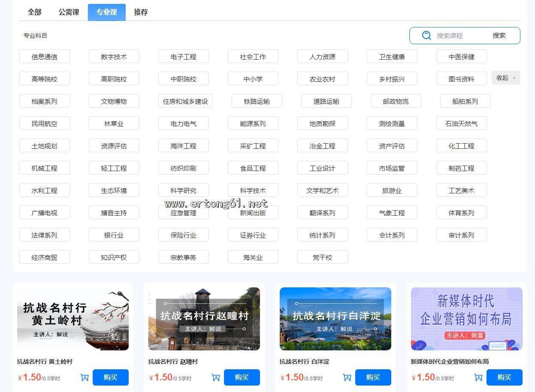This screenshot has width=535, height=392.
Task: Open the 白洋淀 course cover image
Action: pyautogui.click(x=335, y=319)
